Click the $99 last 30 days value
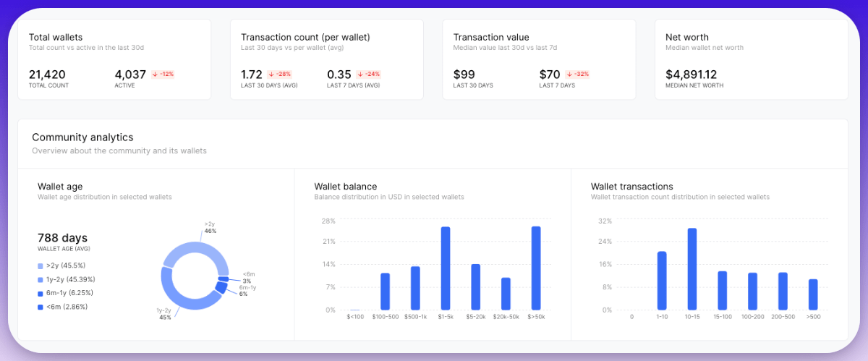 [x=464, y=74]
